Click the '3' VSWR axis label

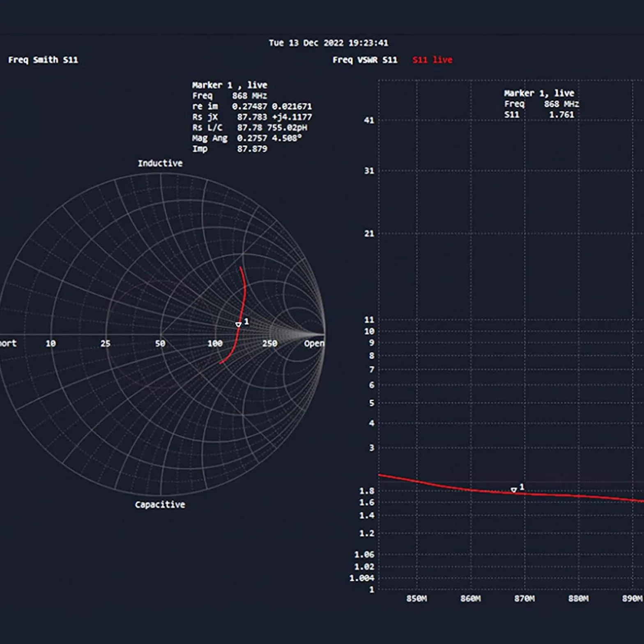click(x=372, y=448)
